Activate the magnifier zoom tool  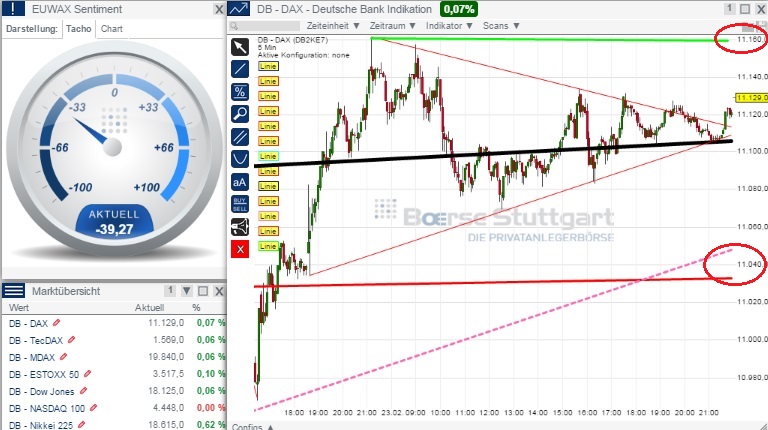pos(240,114)
